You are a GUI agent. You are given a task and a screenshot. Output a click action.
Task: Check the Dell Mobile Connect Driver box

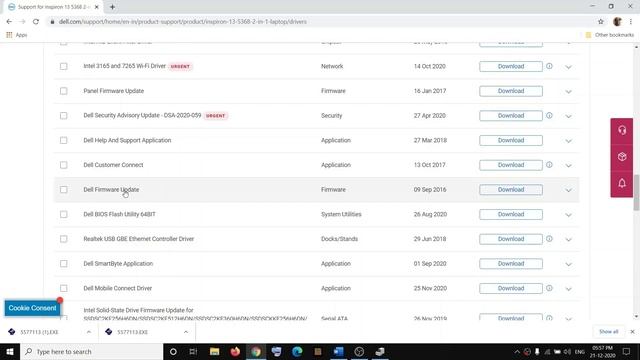(64, 288)
